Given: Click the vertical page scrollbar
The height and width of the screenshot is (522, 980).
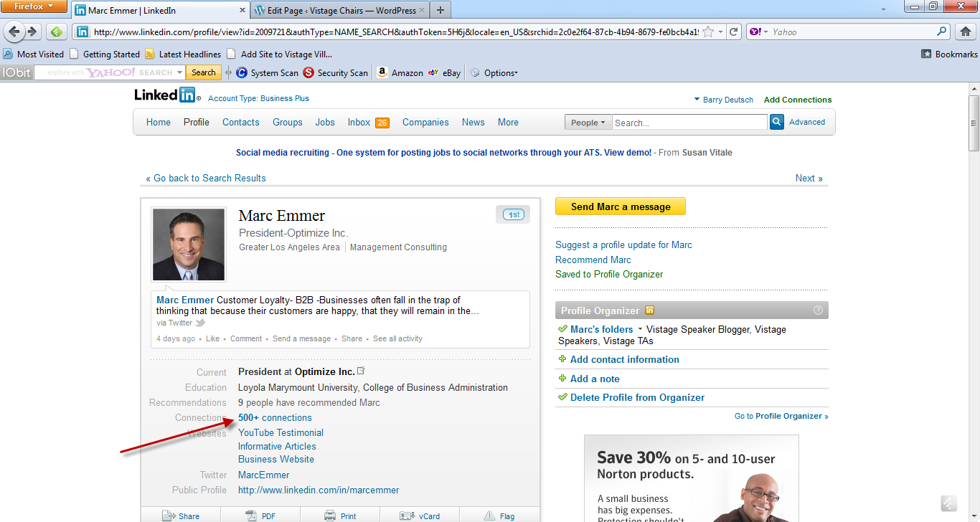Looking at the screenshot, I should pyautogui.click(x=974, y=287).
